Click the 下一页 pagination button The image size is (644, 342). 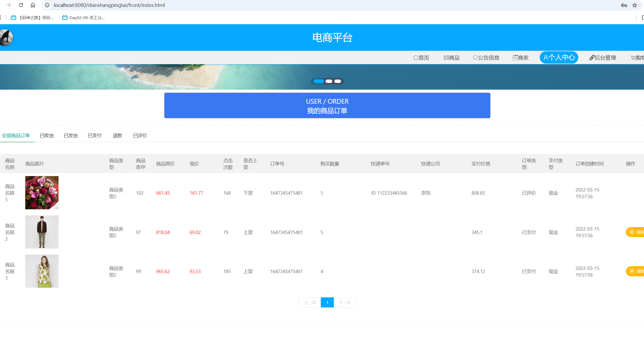coord(344,302)
